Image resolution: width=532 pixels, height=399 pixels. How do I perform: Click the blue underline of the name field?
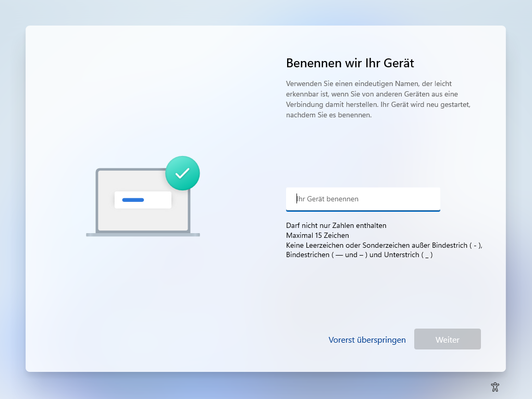(x=363, y=210)
